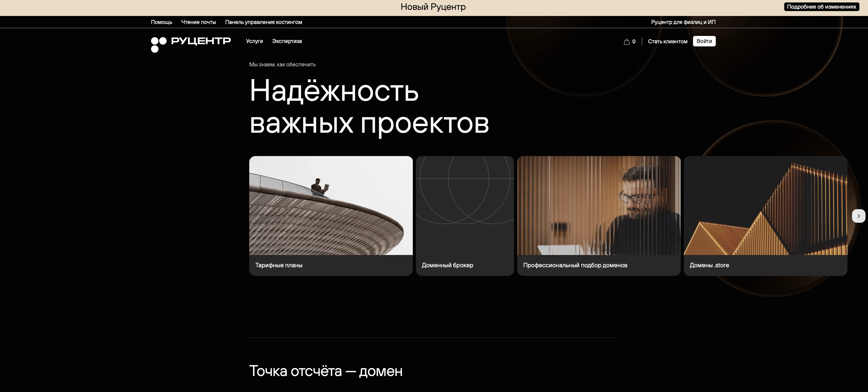Image resolution: width=868 pixels, height=392 pixels.
Task: Open the Услуги menu
Action: pyautogui.click(x=254, y=41)
